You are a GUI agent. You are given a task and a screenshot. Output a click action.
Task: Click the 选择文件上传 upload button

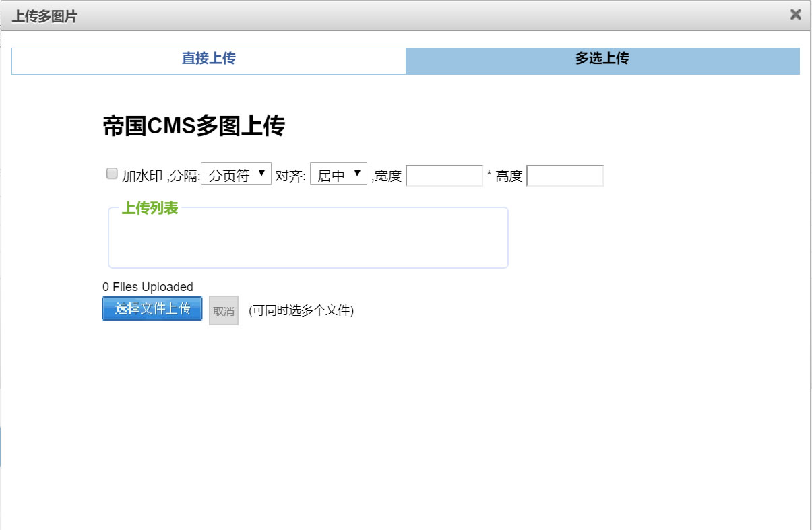point(152,309)
